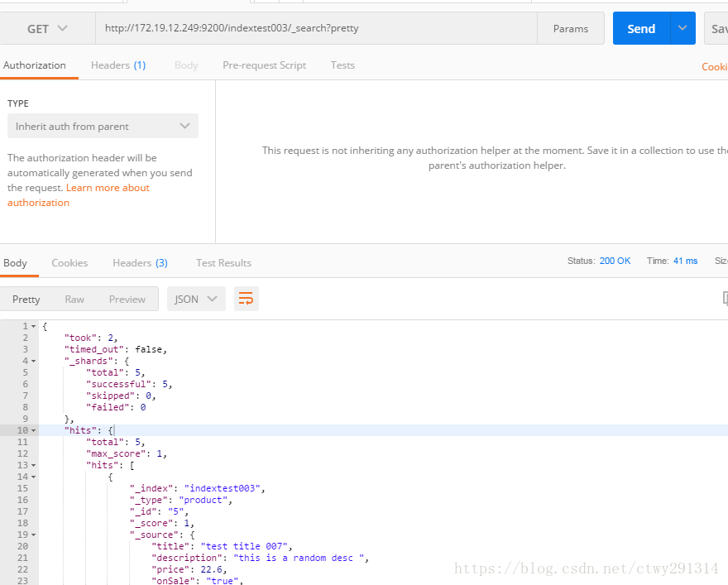
Task: Open the request Tests tab
Action: click(342, 65)
